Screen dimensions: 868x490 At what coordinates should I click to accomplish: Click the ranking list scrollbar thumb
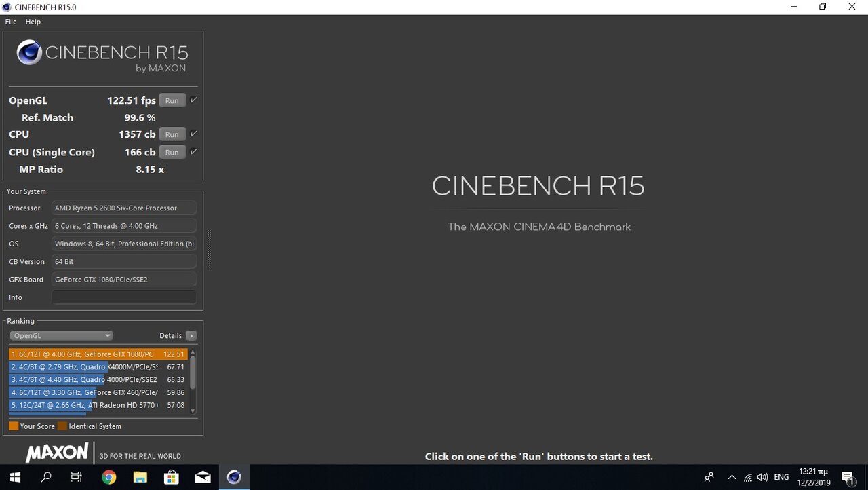[x=193, y=372]
